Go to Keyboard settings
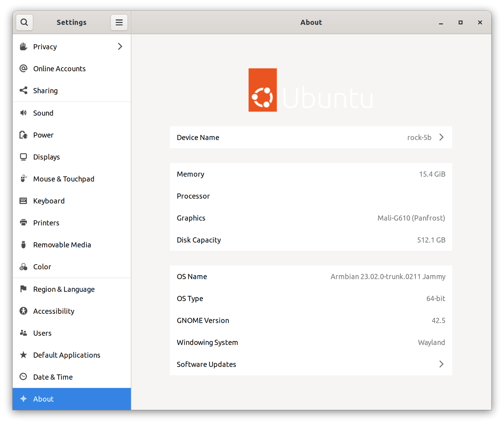The height and width of the screenshot is (424, 504). click(72, 200)
